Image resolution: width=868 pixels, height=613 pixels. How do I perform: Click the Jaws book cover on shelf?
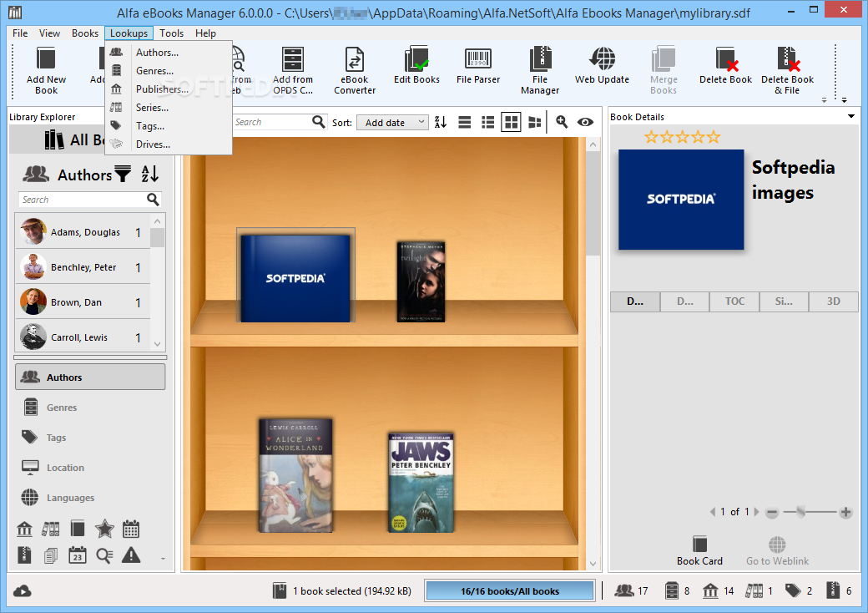pos(421,483)
